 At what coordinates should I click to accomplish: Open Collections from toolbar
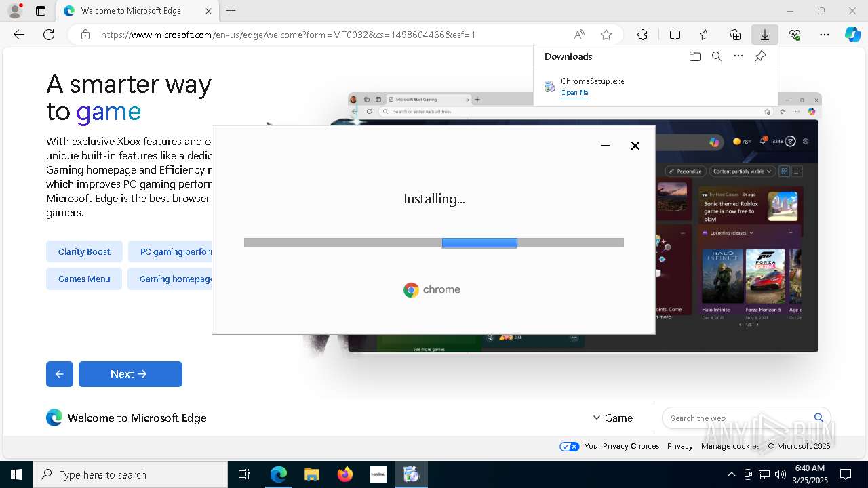tap(735, 35)
